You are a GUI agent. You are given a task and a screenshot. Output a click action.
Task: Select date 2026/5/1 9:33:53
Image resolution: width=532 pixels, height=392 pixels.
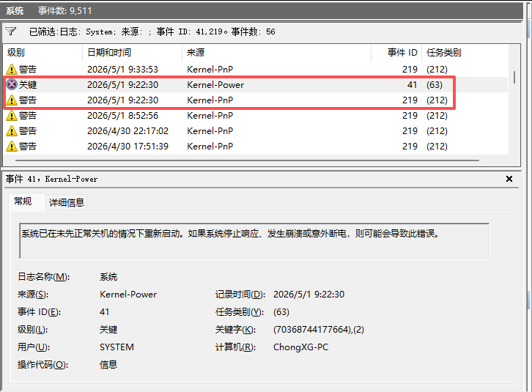pyautogui.click(x=123, y=69)
